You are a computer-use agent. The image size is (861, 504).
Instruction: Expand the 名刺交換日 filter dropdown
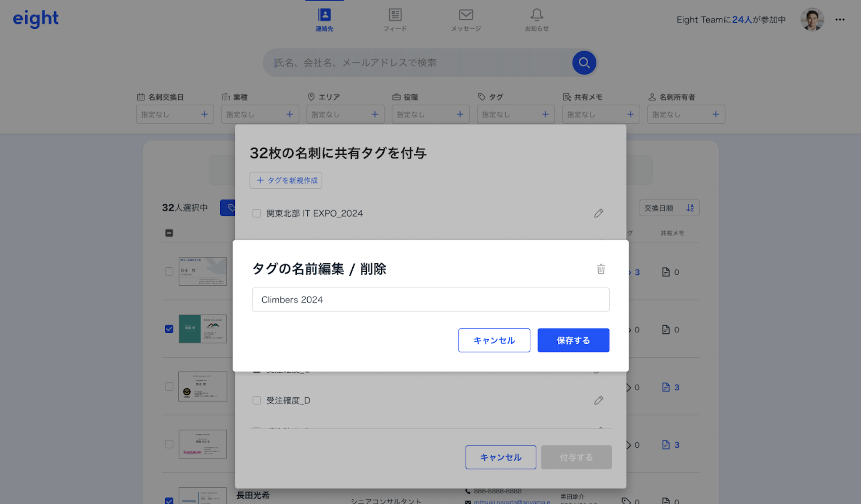[x=175, y=114]
